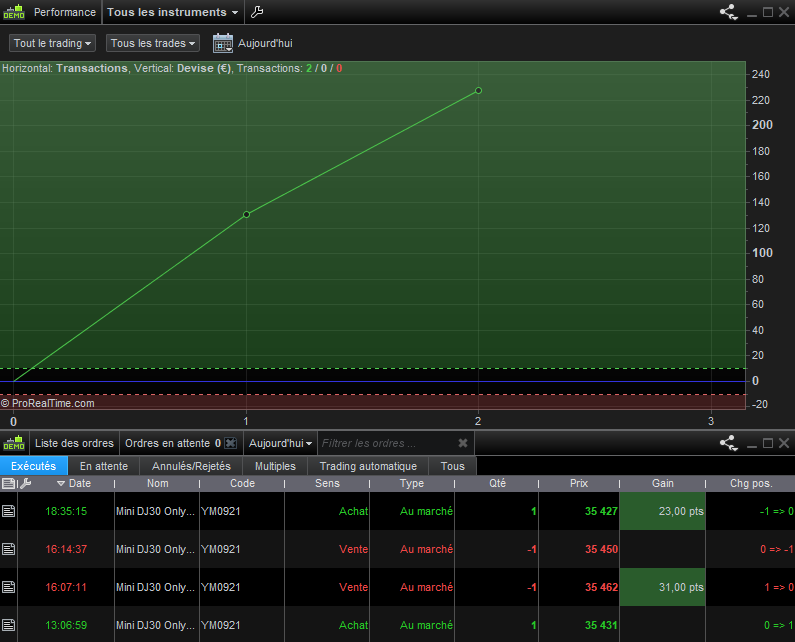Click the wrench icon in orders table header
The height and width of the screenshot is (642, 795).
25,483
